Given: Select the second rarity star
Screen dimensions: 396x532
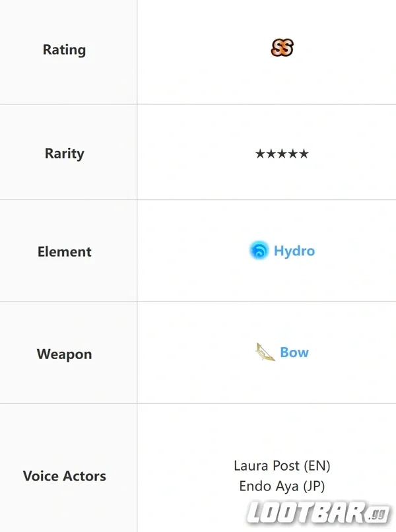Looking at the screenshot, I should click(x=271, y=154).
